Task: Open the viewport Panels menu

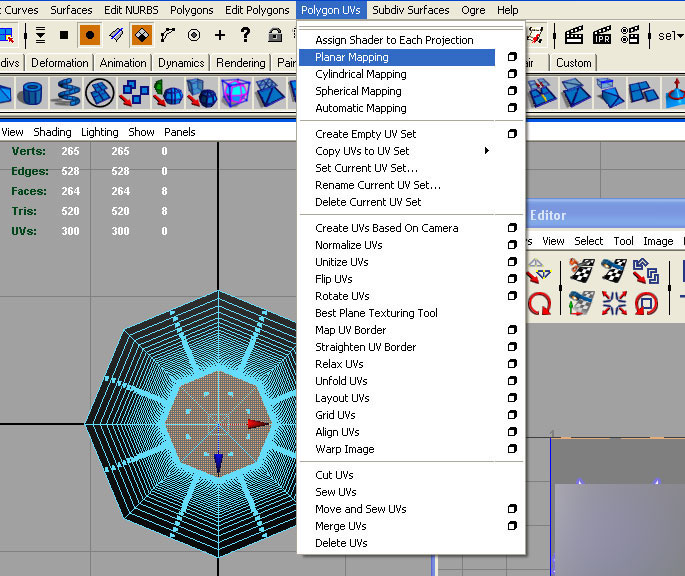Action: click(180, 132)
